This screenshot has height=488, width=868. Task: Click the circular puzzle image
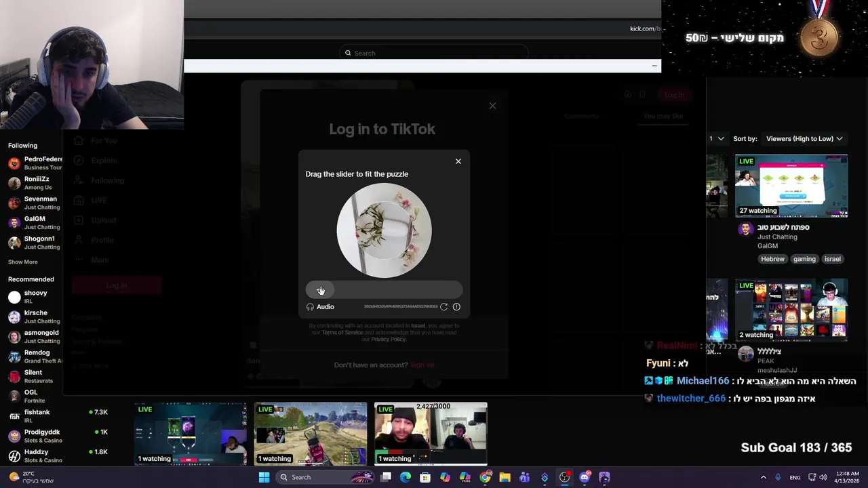384,230
